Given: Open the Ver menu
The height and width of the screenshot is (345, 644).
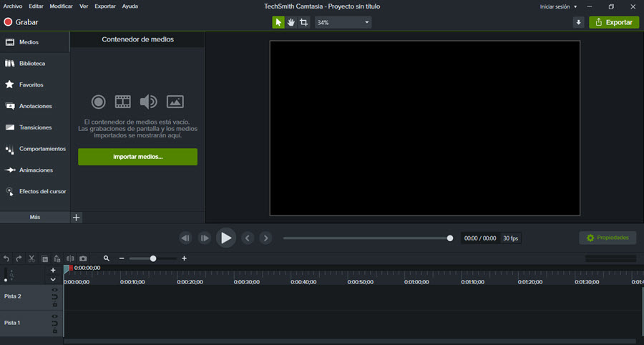Looking at the screenshot, I should [84, 6].
